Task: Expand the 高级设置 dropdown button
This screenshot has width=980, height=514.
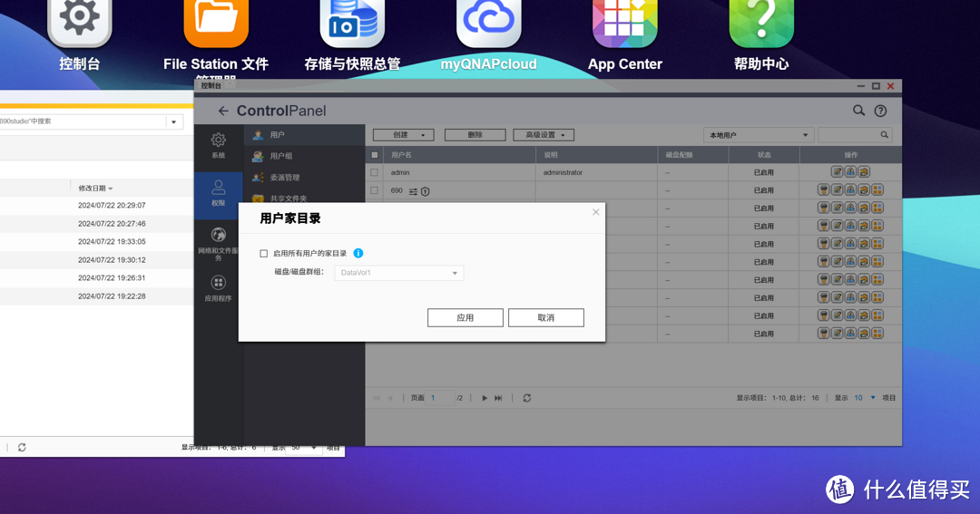Action: 544,135
